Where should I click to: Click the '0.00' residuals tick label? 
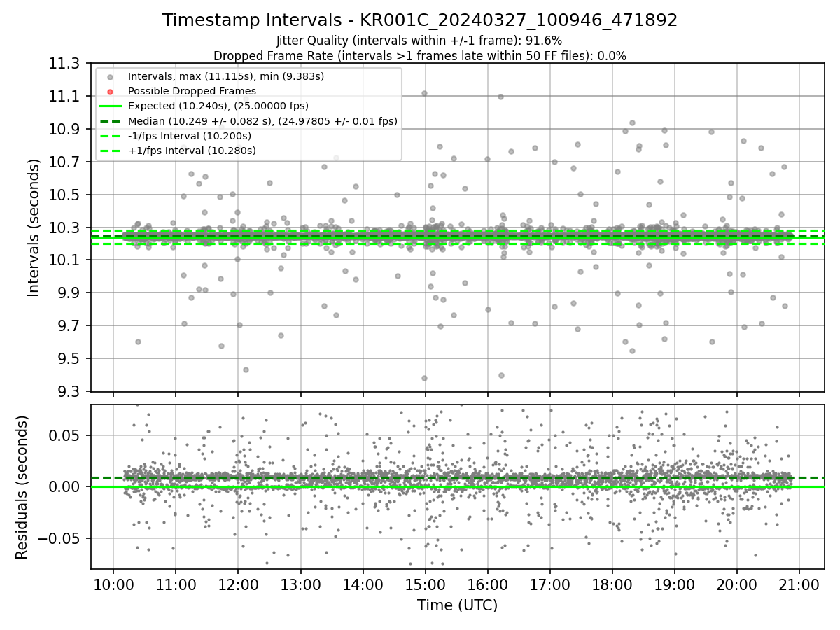[64, 487]
